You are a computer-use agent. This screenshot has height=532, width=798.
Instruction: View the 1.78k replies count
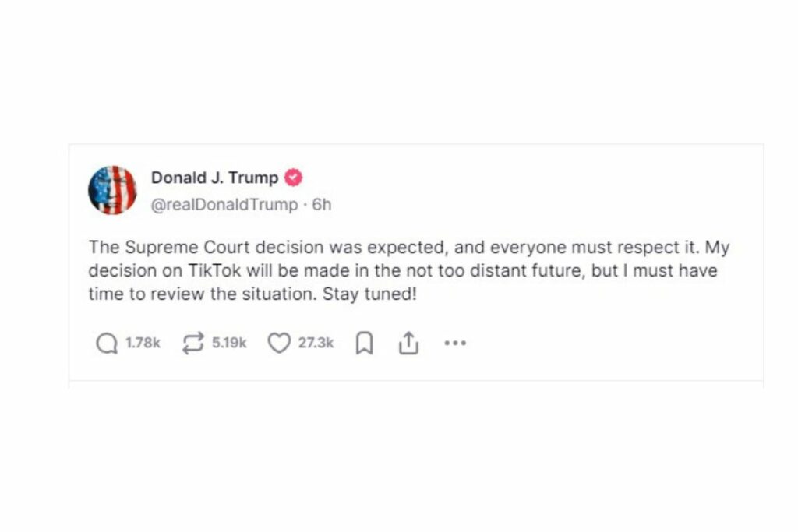[x=143, y=344]
